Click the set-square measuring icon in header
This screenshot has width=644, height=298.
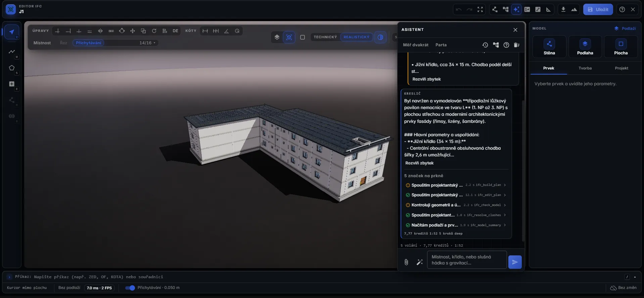549,9
